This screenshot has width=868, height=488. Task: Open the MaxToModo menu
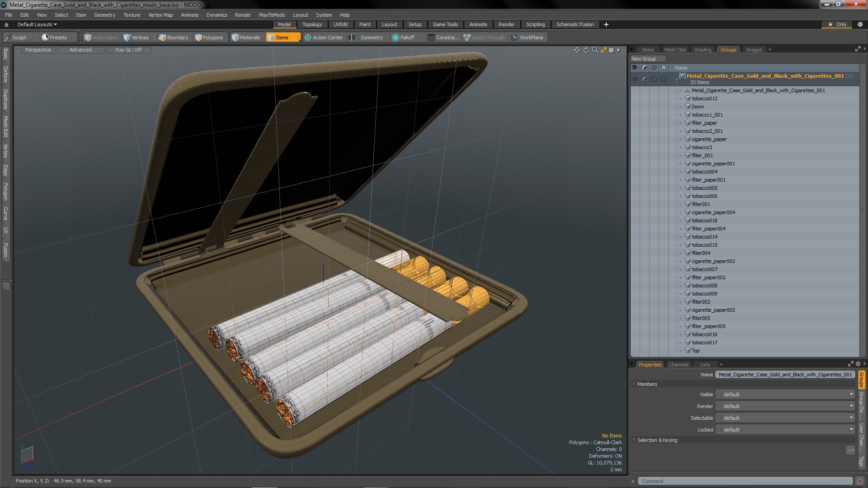272,15
